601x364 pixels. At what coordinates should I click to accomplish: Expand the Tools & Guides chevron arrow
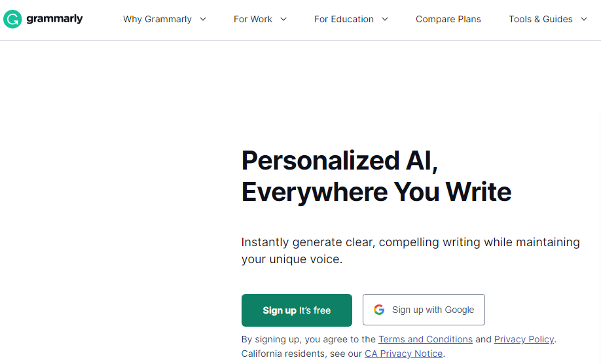click(584, 20)
